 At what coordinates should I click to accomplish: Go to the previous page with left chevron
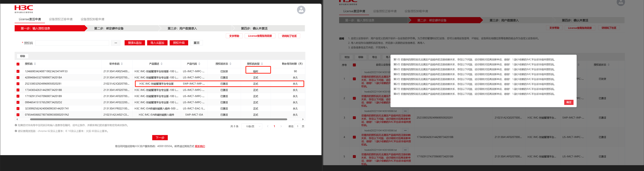[x=268, y=126]
